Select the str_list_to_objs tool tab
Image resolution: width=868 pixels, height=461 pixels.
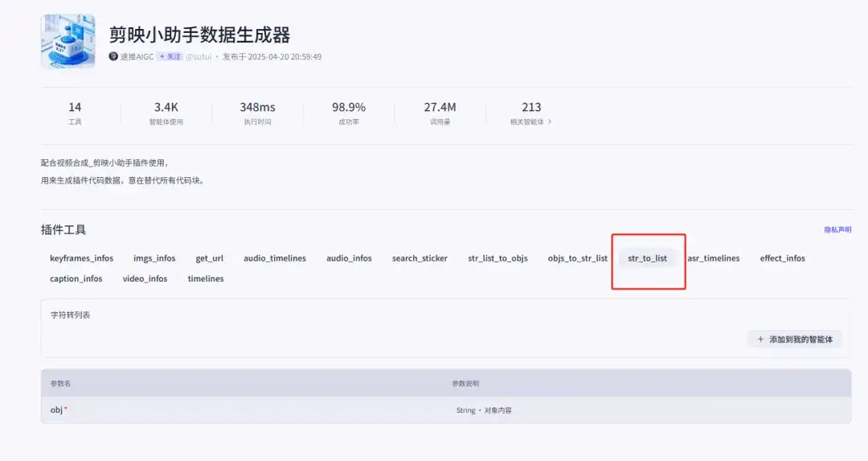click(497, 258)
